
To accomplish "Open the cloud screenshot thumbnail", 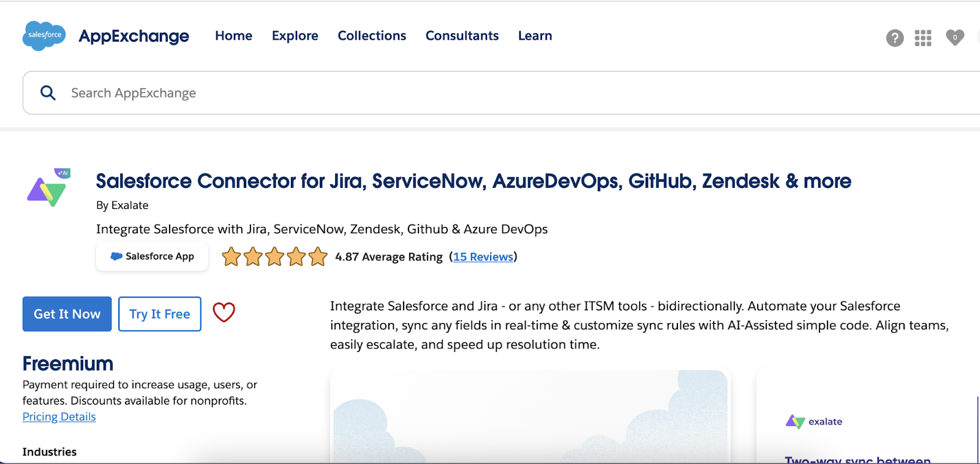I will [x=530, y=416].
